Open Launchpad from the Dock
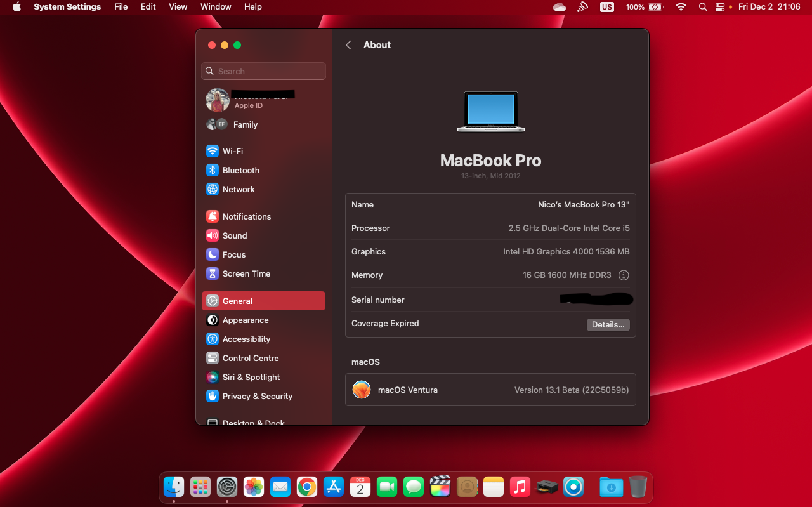 tap(200, 487)
